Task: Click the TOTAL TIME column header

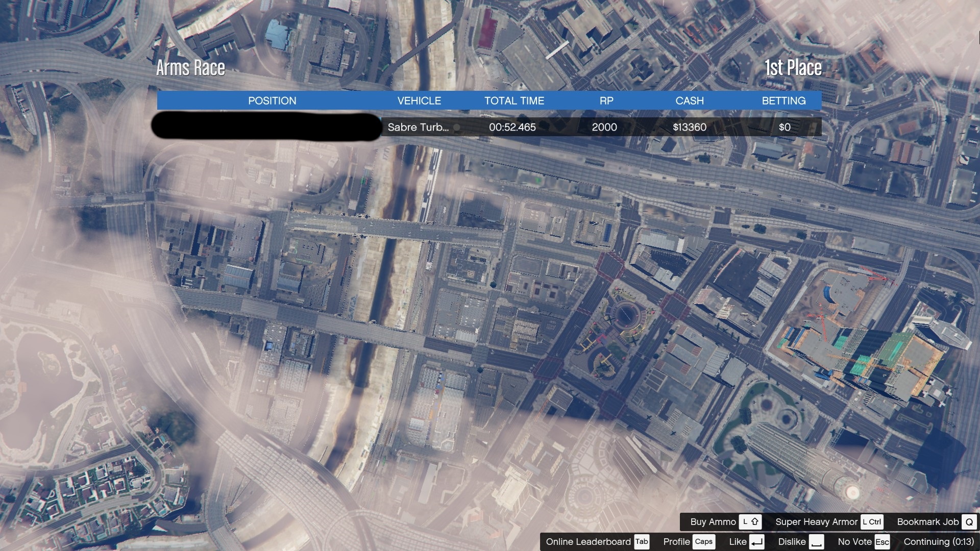Action: 514,101
